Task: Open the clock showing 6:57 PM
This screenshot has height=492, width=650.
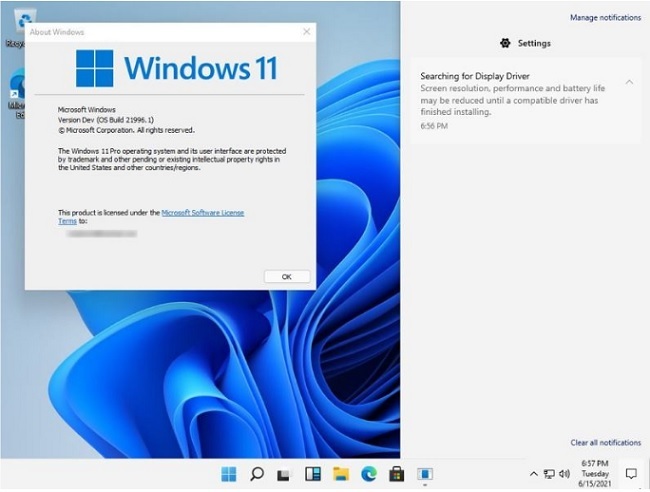Action: click(595, 473)
